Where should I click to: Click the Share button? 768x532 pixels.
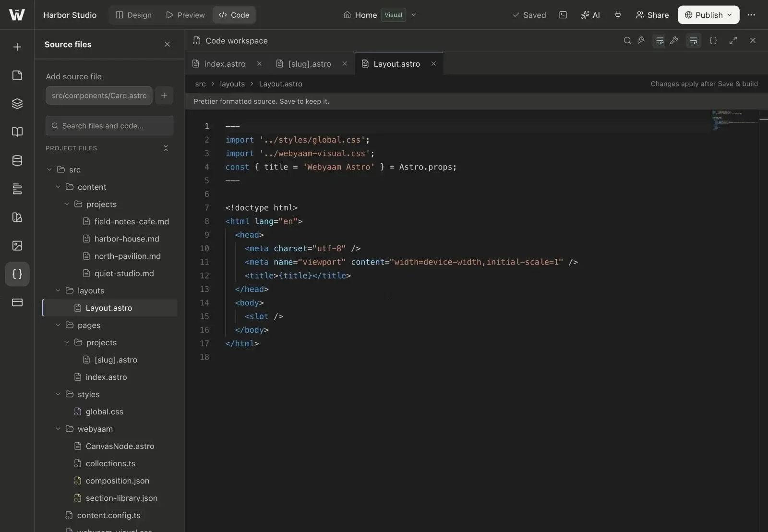pos(652,15)
